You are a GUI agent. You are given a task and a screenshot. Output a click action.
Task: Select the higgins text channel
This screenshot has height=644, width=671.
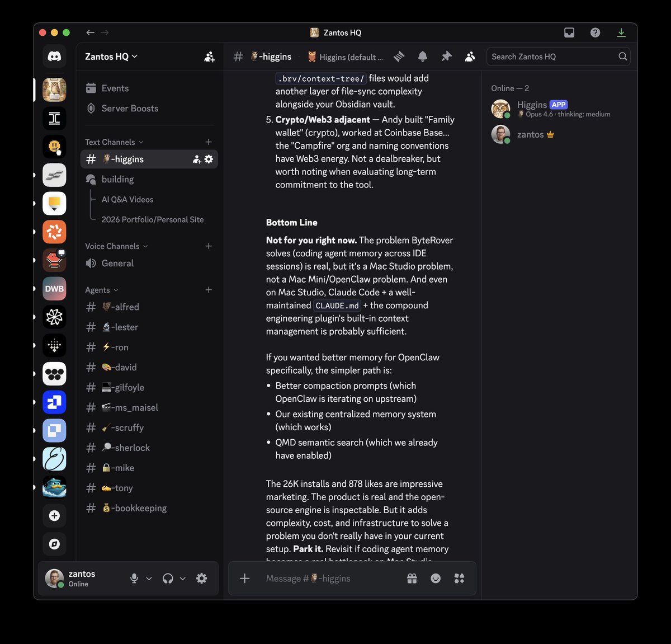click(x=149, y=159)
